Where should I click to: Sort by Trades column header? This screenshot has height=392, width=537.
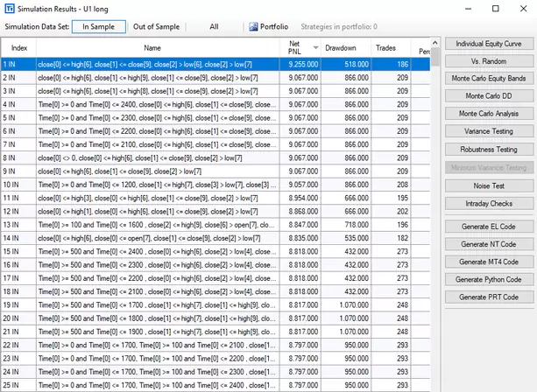(x=391, y=48)
